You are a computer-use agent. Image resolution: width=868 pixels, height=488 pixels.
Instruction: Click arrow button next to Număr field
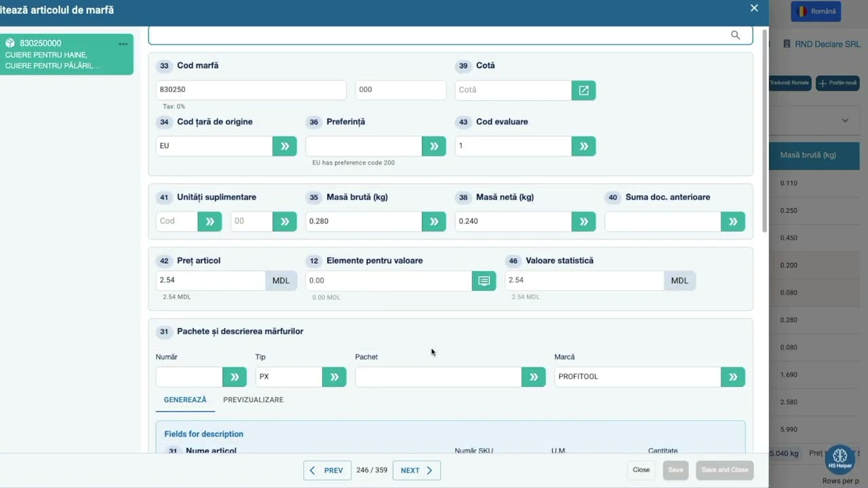click(234, 377)
